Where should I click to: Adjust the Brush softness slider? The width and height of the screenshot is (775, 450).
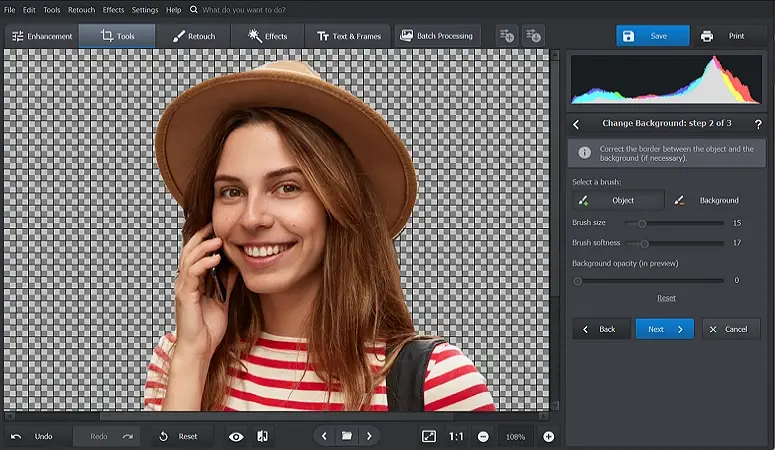pos(674,243)
